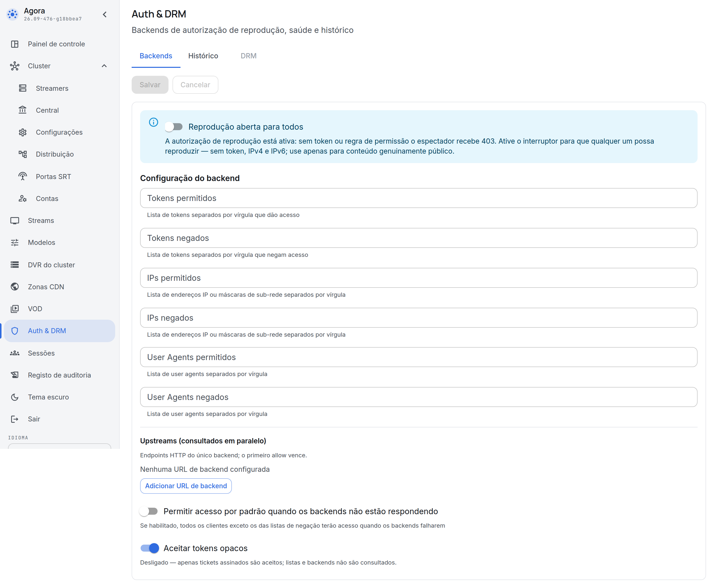Open Sessões people icon
This screenshot has width=718, height=588.
click(14, 353)
